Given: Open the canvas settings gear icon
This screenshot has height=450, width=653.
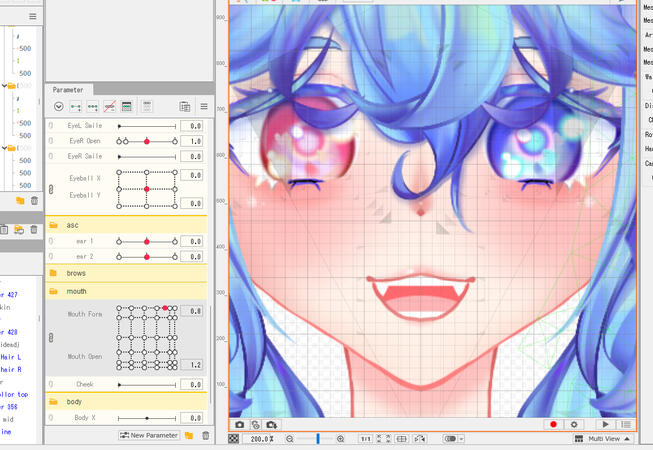Looking at the screenshot, I should coord(575,424).
